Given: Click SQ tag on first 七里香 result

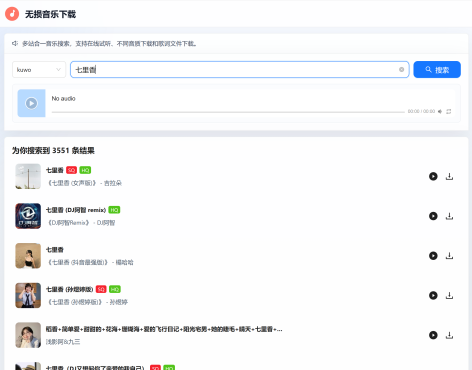Looking at the screenshot, I should pyautogui.click(x=71, y=170).
